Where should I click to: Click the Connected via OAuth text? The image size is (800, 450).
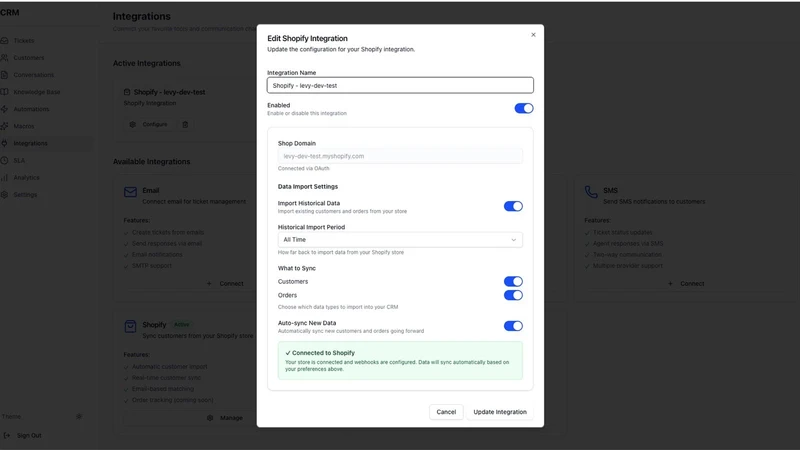304,168
